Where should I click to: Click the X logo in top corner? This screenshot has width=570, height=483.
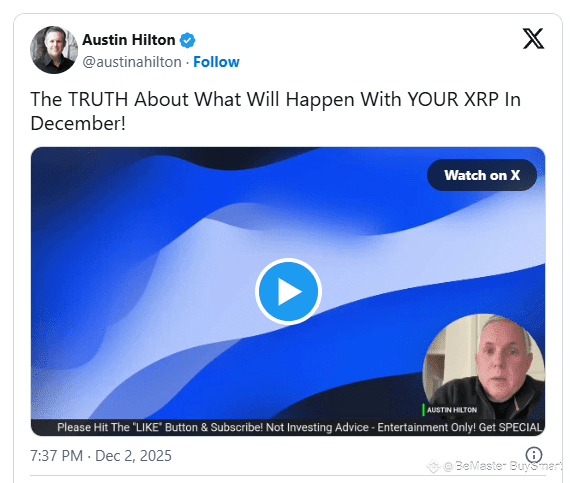coord(533,39)
